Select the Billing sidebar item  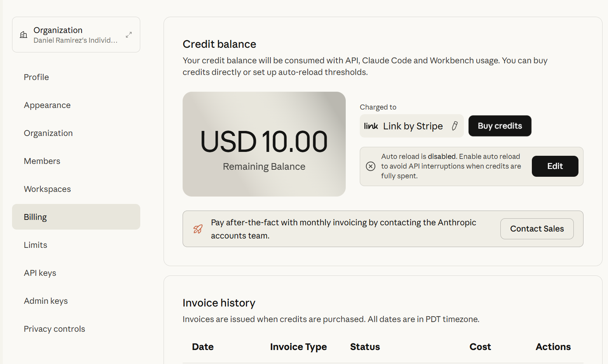35,217
